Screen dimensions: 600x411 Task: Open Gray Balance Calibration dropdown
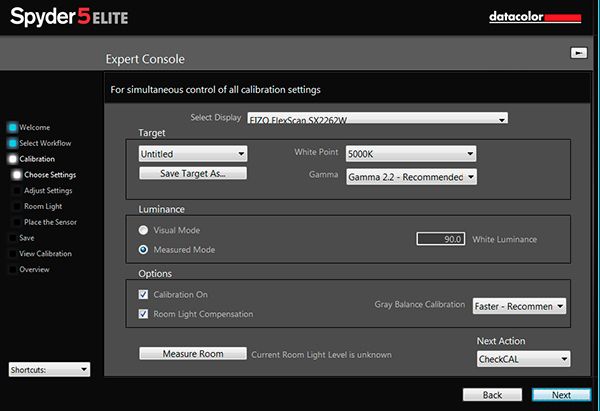[x=519, y=306]
